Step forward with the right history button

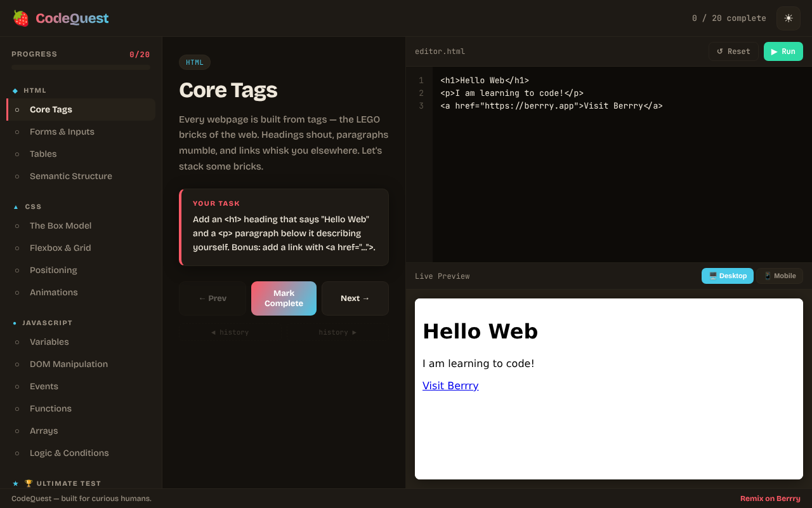click(337, 332)
